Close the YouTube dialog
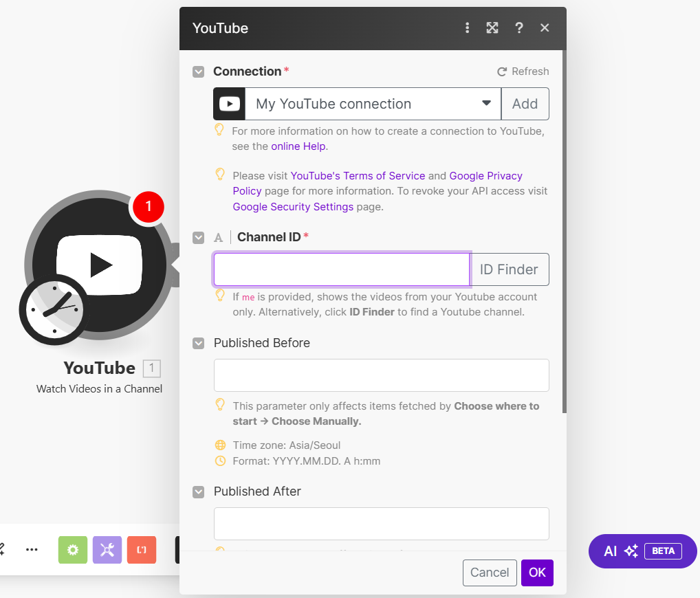Image resolution: width=700 pixels, height=598 pixels. [x=545, y=27]
